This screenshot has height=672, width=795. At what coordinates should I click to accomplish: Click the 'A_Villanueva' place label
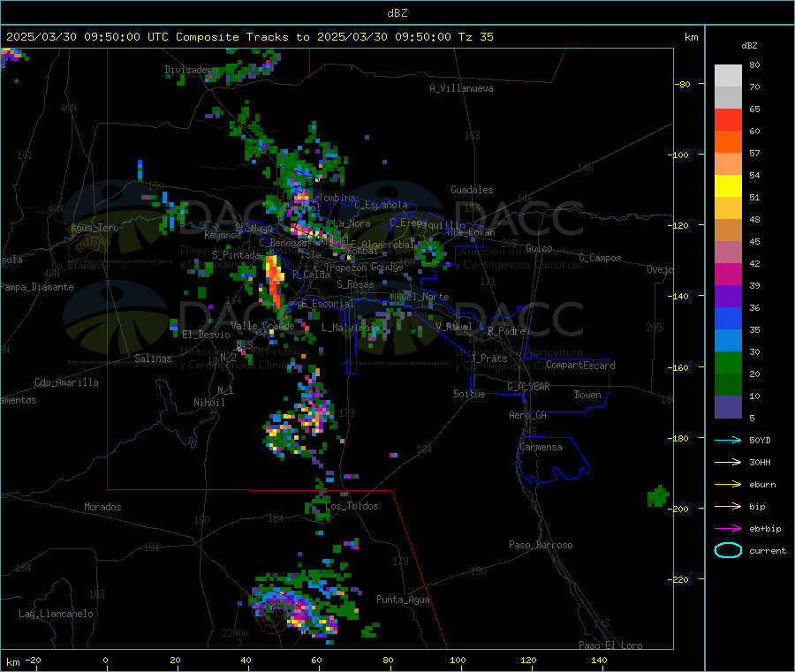point(461,88)
